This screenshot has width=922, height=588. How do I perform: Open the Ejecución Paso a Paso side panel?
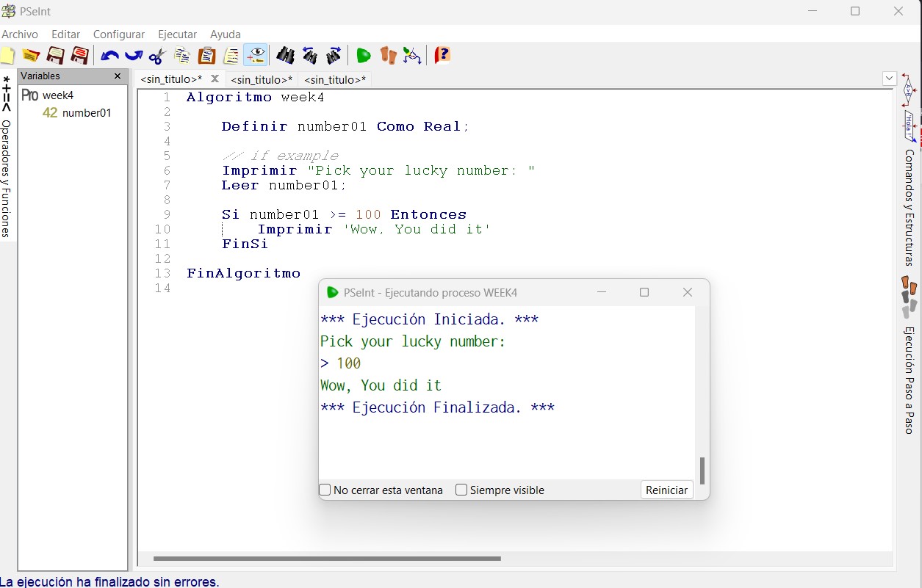(910, 380)
